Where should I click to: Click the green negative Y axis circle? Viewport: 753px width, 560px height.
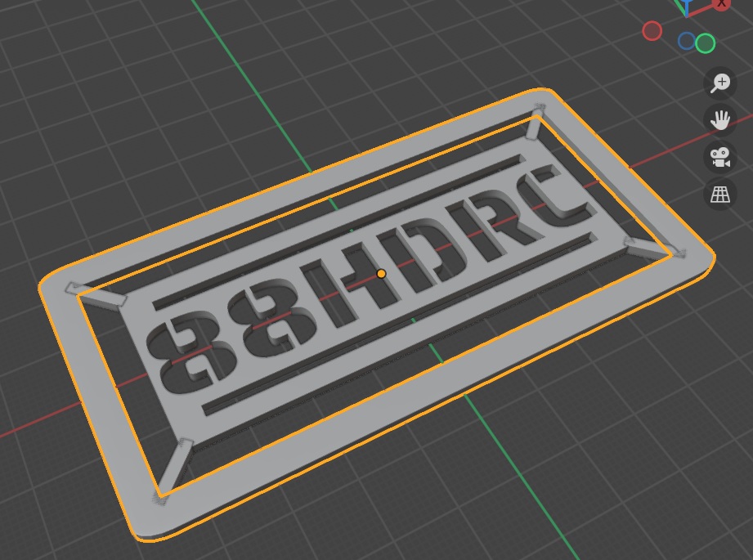(705, 43)
